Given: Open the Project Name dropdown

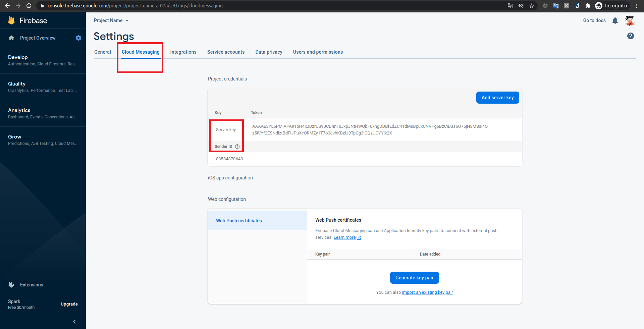Looking at the screenshot, I should point(111,20).
